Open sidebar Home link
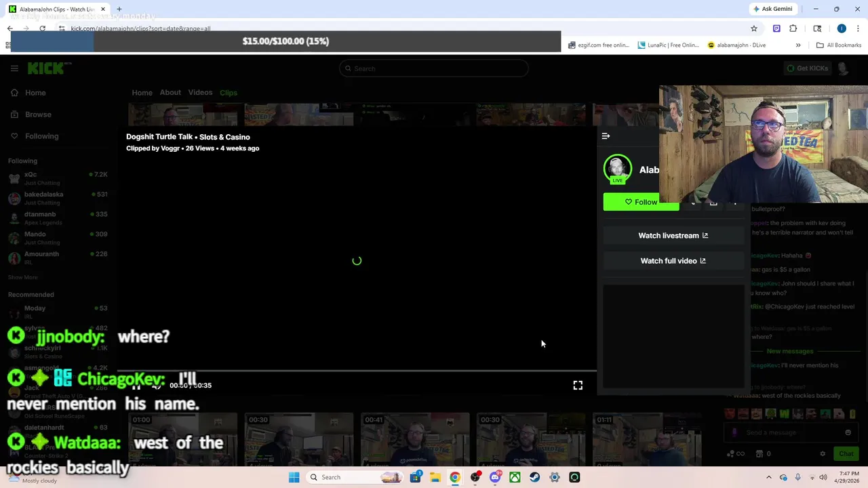Viewport: 868px width, 488px height. tap(28, 93)
